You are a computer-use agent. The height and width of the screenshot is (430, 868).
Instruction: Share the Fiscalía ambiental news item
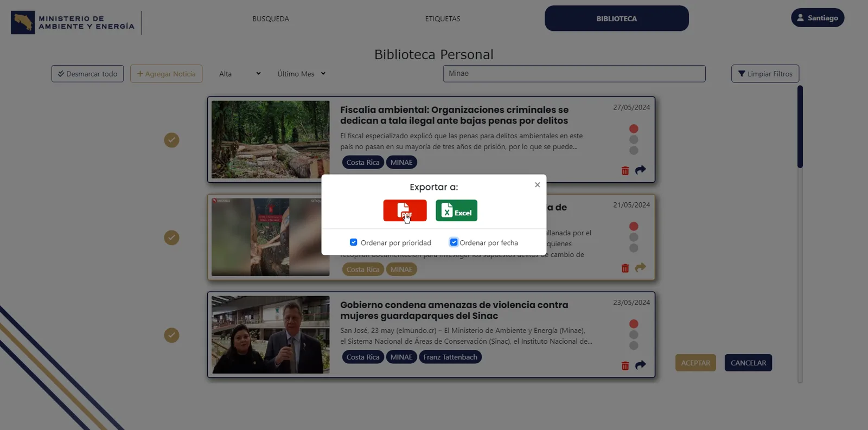[641, 170]
